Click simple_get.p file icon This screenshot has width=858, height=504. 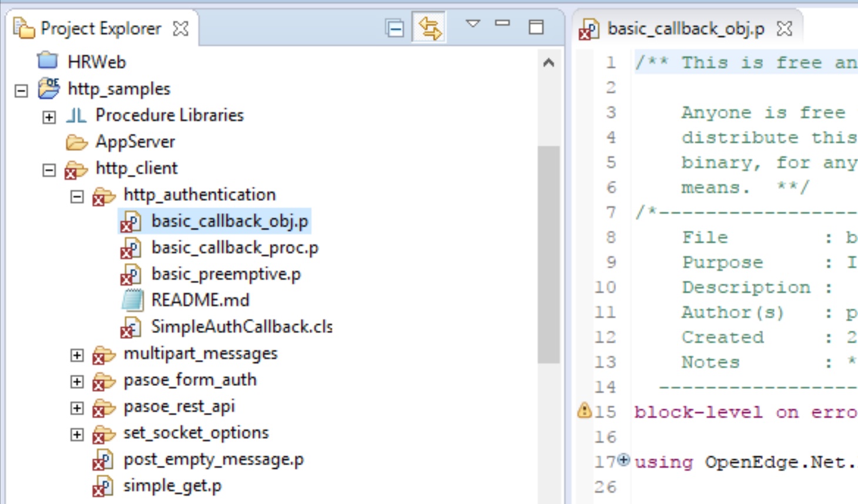click(x=103, y=487)
